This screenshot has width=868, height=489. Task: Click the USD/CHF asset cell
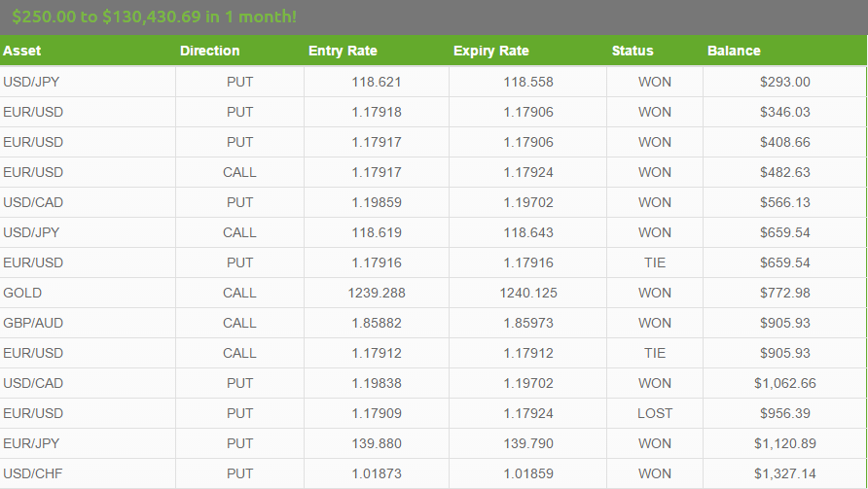point(88,473)
